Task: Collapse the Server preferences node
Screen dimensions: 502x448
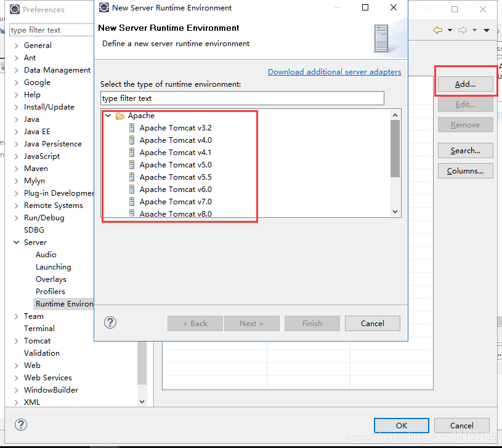Action: pyautogui.click(x=17, y=242)
